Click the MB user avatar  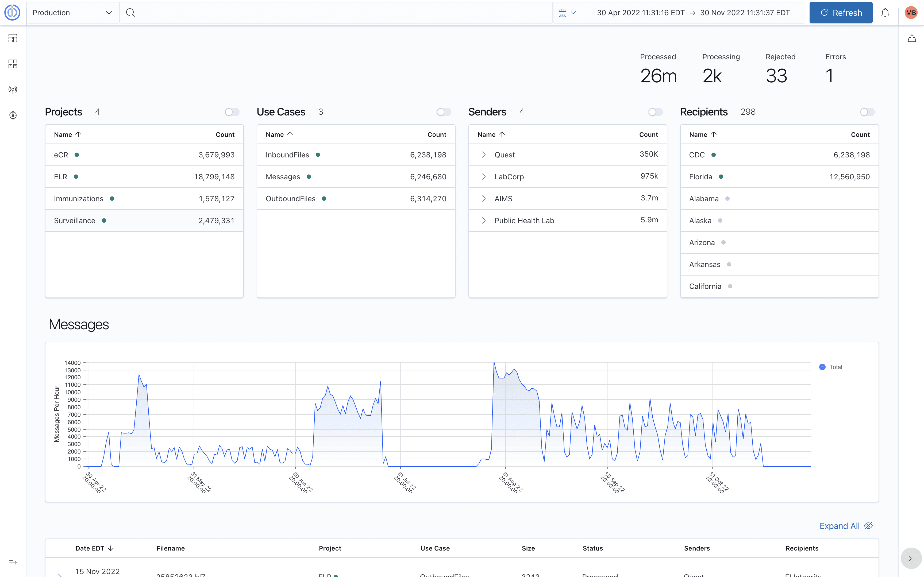911,13
